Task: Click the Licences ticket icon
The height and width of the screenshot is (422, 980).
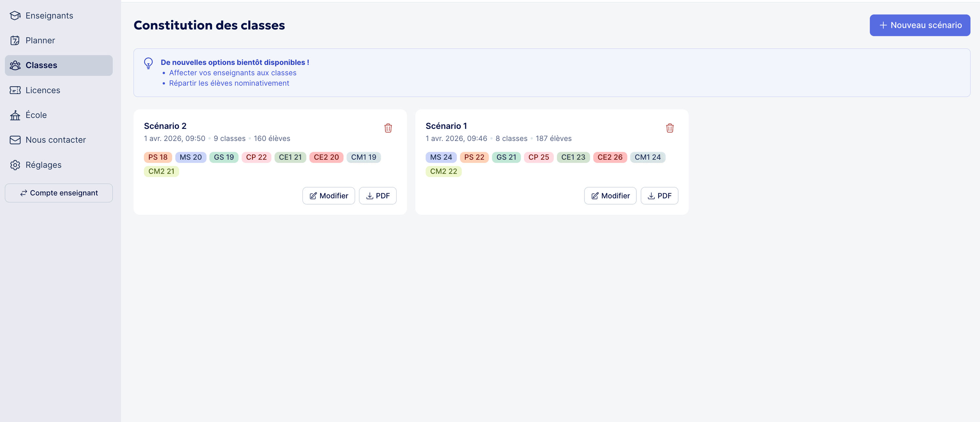Action: tap(15, 90)
